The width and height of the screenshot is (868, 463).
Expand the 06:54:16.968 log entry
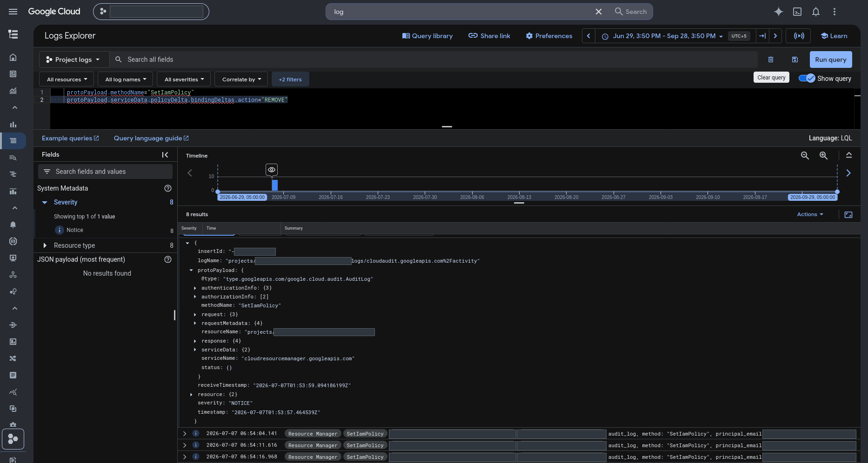tap(185, 457)
